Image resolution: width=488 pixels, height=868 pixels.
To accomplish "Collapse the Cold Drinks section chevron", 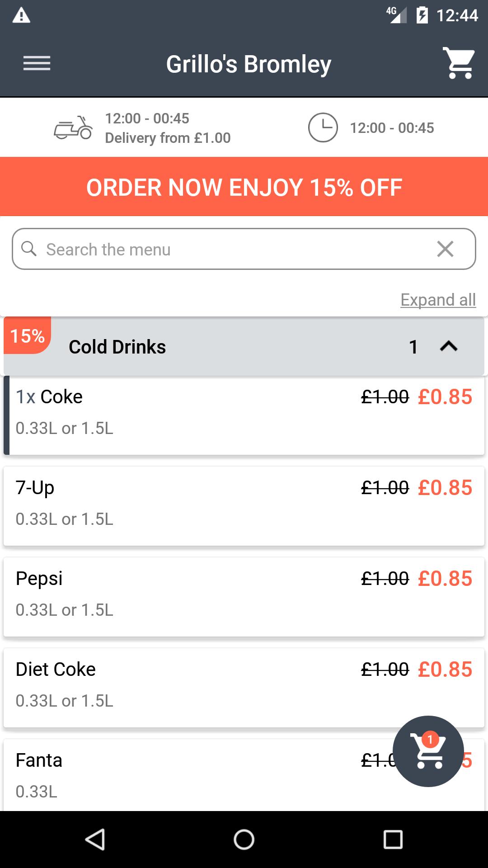I will [x=448, y=347].
